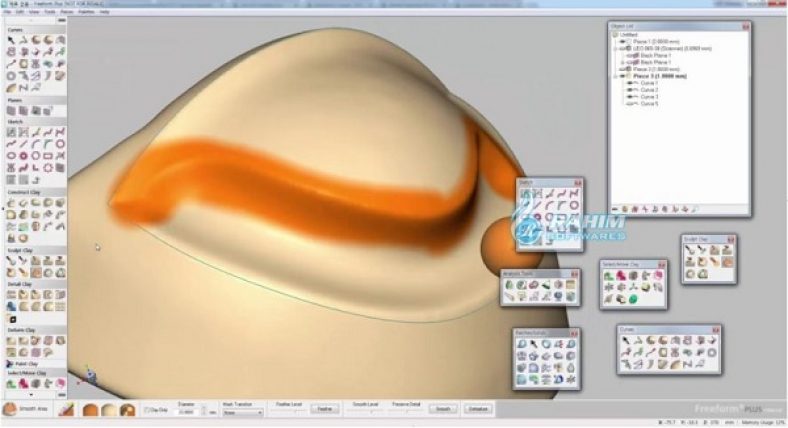Open the Mask Transition dropdown

click(243, 412)
